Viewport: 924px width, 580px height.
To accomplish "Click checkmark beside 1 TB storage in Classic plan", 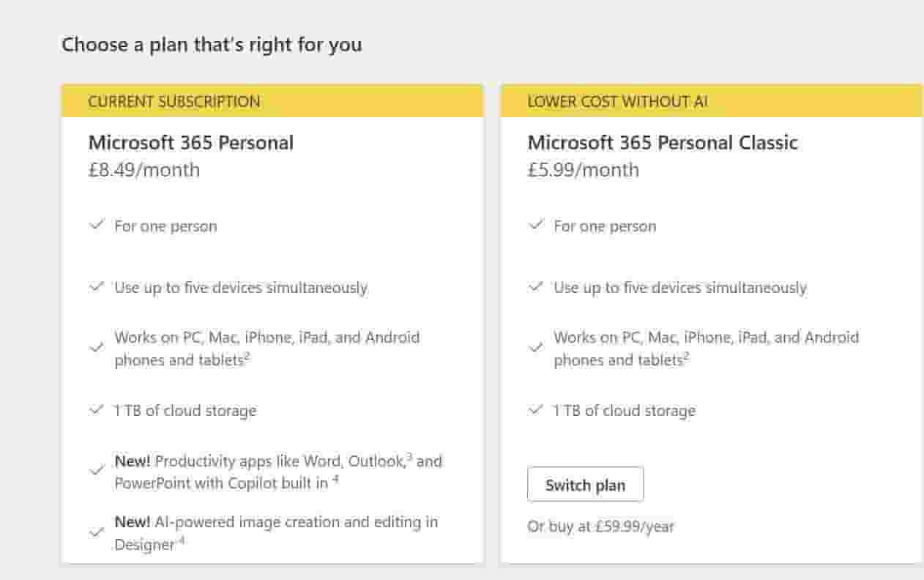I will (536, 410).
